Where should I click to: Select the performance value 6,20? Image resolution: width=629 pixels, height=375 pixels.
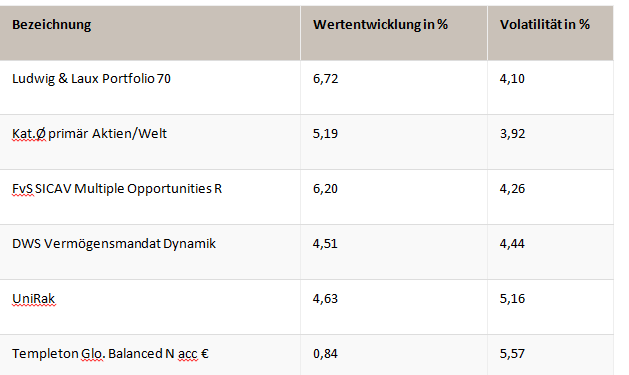pos(325,189)
